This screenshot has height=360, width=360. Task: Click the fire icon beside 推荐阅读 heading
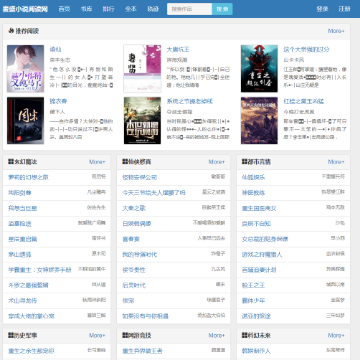pyautogui.click(x=11, y=31)
